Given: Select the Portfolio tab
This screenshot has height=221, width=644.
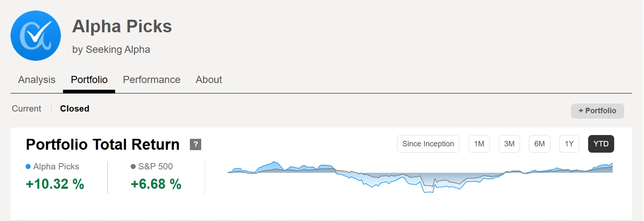Looking at the screenshot, I should click(x=89, y=80).
